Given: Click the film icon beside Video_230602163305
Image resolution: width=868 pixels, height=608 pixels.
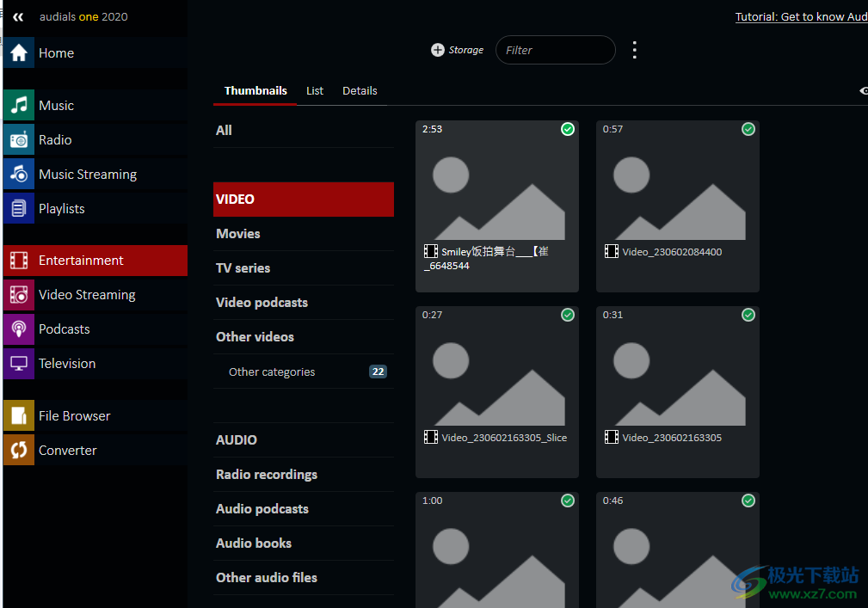Looking at the screenshot, I should point(611,437).
